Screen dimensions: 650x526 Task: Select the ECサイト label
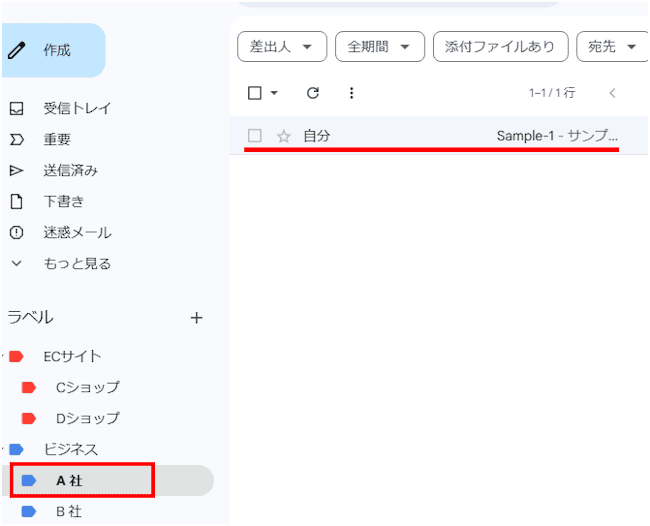(72, 356)
